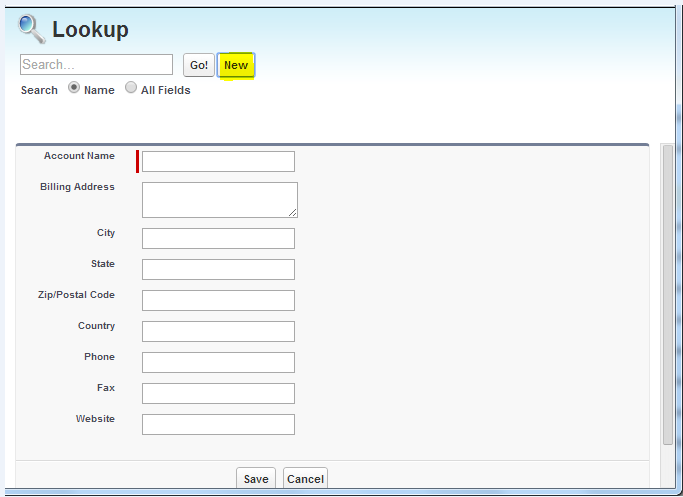This screenshot has width=683, height=497.
Task: Click the Country input field
Action: (x=218, y=331)
